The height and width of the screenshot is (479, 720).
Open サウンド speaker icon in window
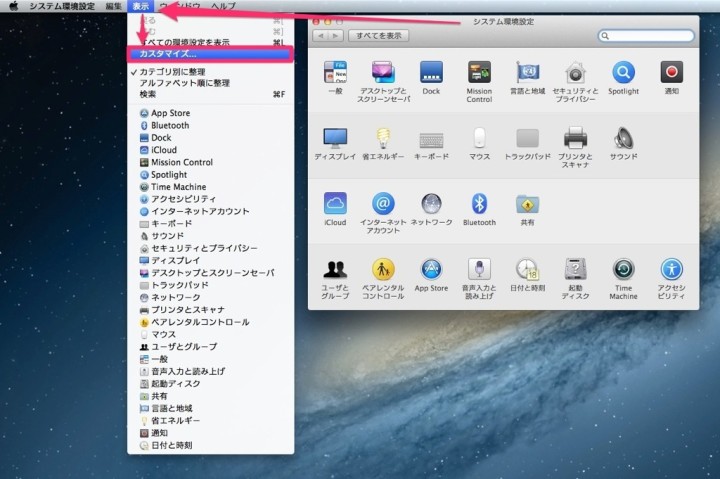coord(623,138)
